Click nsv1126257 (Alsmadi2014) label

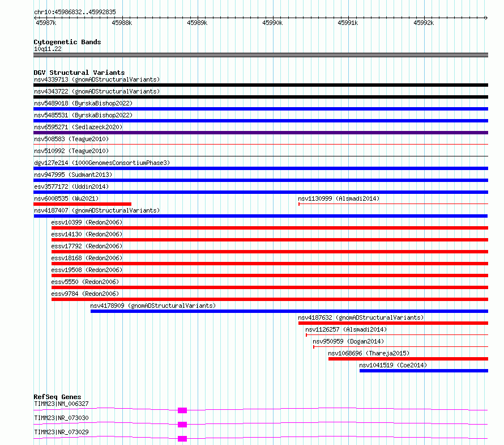346,329
